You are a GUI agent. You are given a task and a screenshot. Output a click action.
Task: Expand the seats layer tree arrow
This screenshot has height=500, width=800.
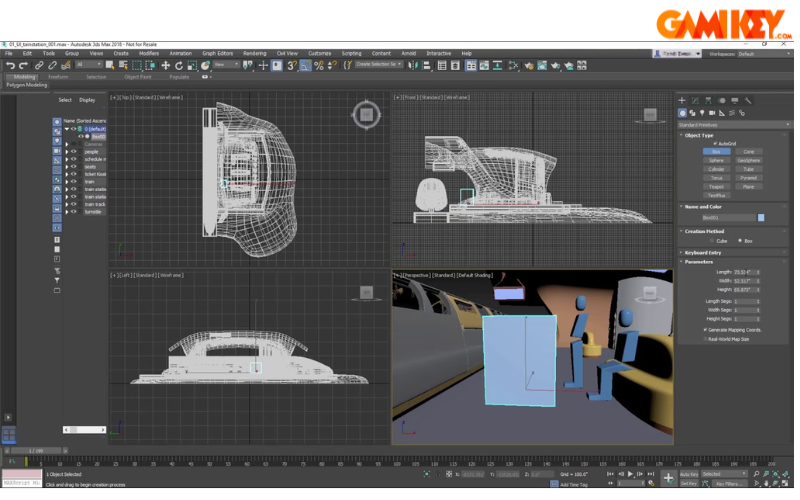click(x=67, y=166)
